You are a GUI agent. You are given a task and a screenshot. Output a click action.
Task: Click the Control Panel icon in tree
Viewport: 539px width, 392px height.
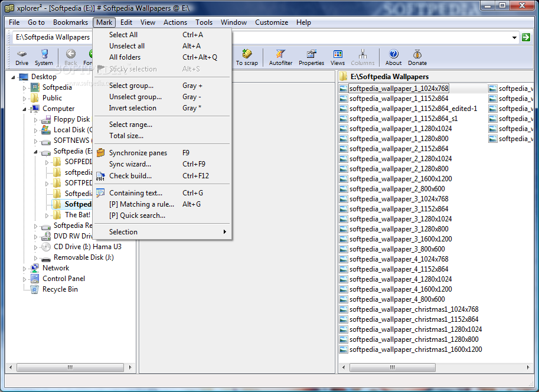(x=35, y=279)
